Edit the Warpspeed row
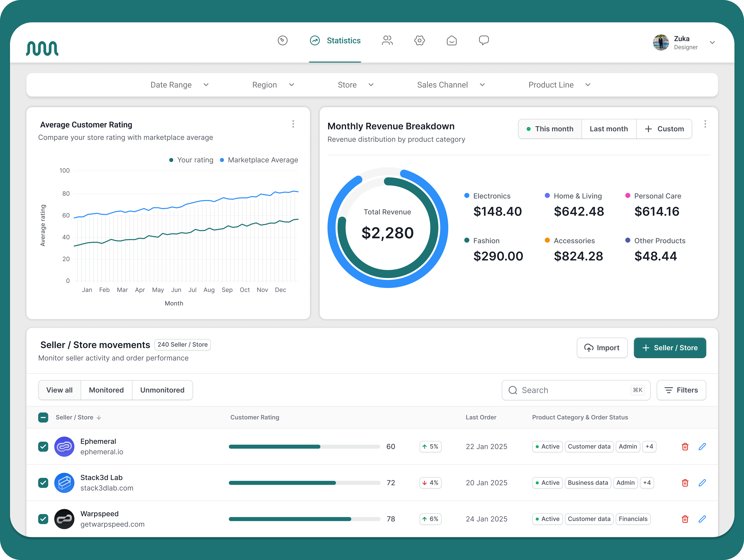 click(702, 519)
